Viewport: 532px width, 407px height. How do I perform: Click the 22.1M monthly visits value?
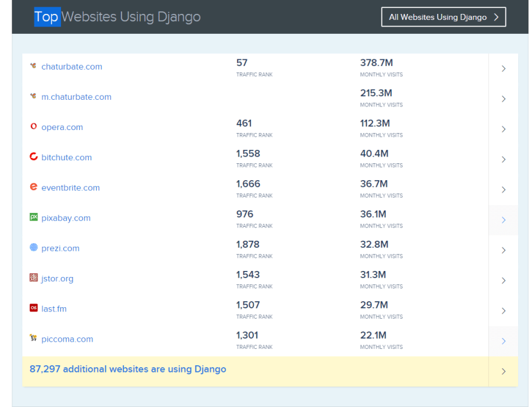click(373, 336)
